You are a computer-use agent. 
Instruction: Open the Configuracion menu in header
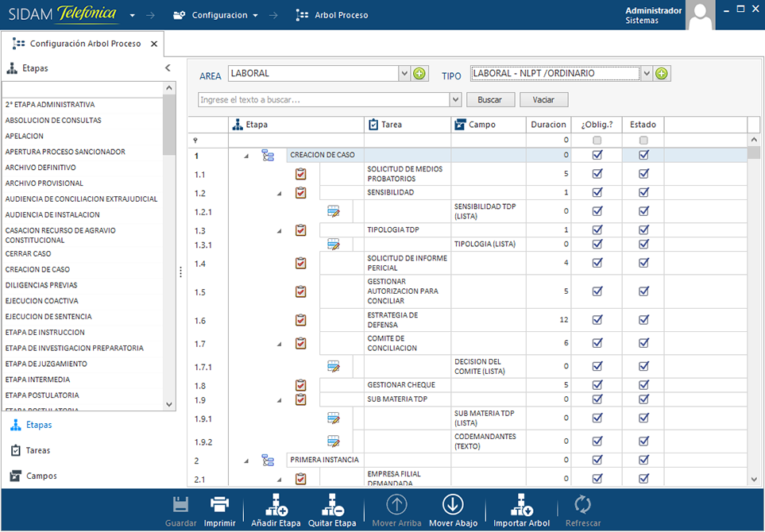[x=219, y=15]
